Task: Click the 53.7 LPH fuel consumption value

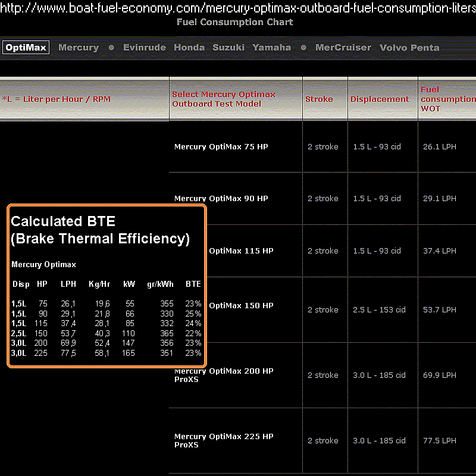Action: pyautogui.click(x=440, y=309)
